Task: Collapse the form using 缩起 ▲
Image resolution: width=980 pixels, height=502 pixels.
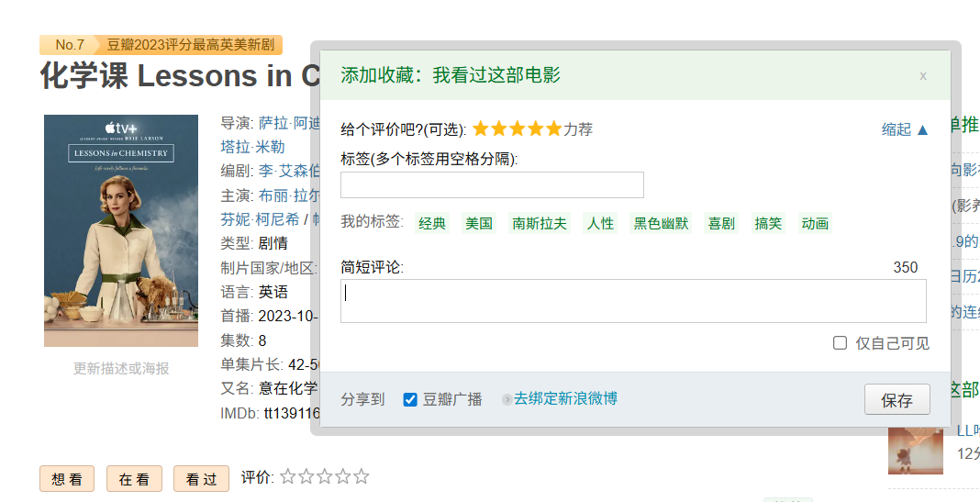Action: [x=905, y=129]
